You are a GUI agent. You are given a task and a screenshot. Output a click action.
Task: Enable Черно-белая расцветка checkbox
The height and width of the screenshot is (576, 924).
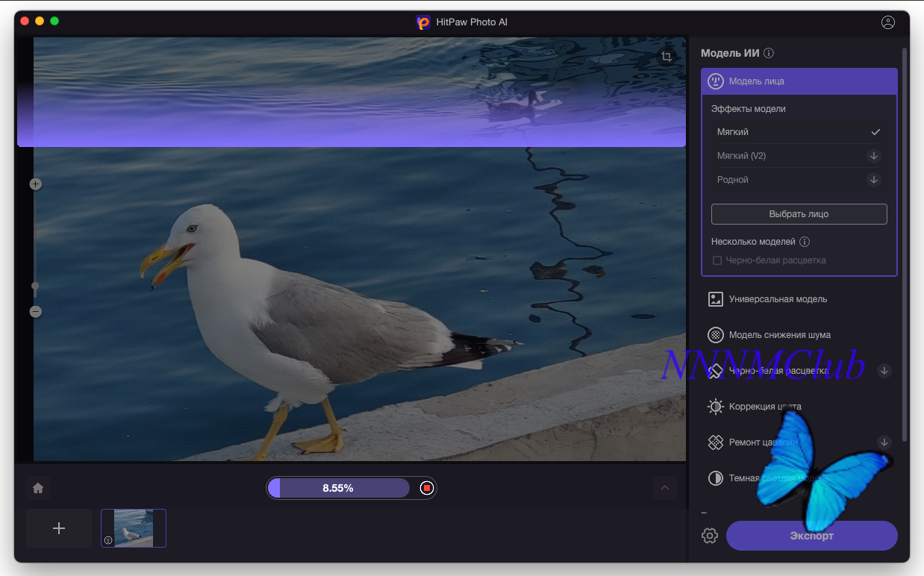point(717,260)
